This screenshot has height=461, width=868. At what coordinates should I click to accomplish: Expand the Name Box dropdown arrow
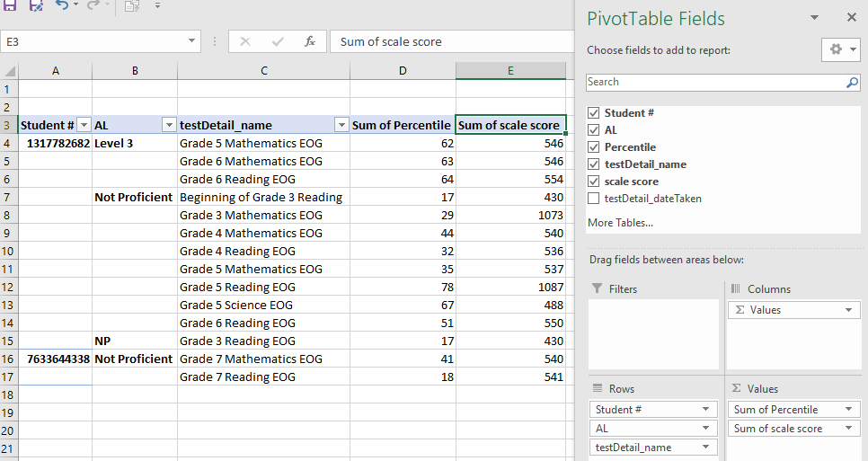193,41
